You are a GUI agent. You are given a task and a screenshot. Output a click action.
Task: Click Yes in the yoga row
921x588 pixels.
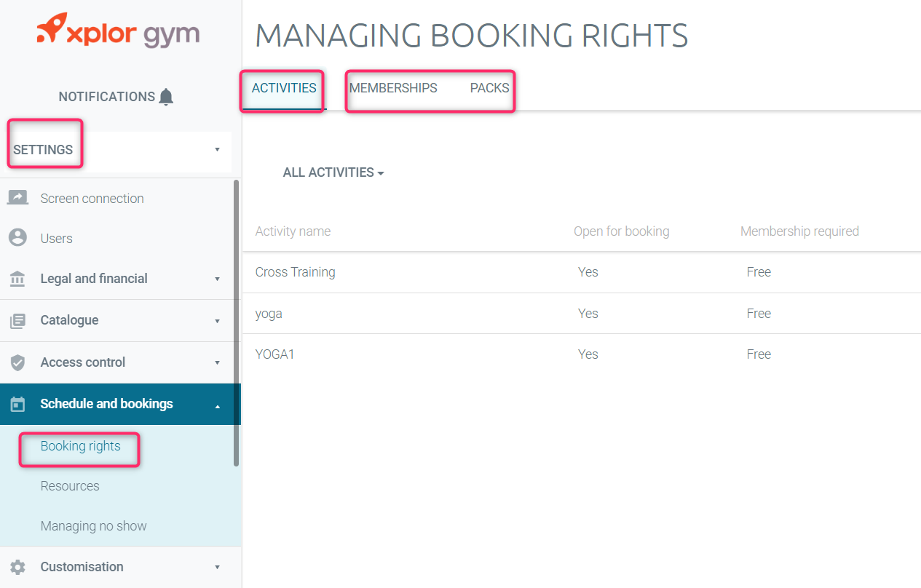(588, 314)
